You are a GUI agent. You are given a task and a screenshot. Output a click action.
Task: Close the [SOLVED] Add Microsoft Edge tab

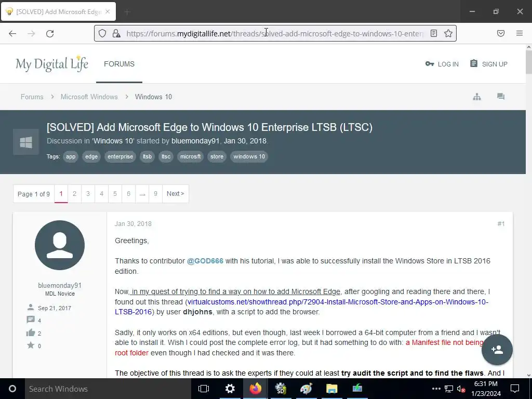(108, 11)
